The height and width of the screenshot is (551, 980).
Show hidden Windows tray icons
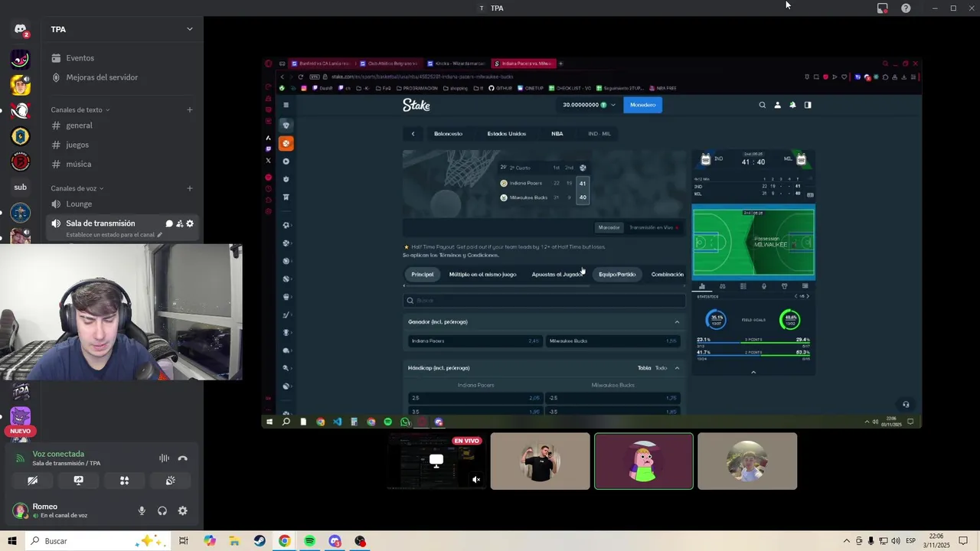(x=847, y=541)
